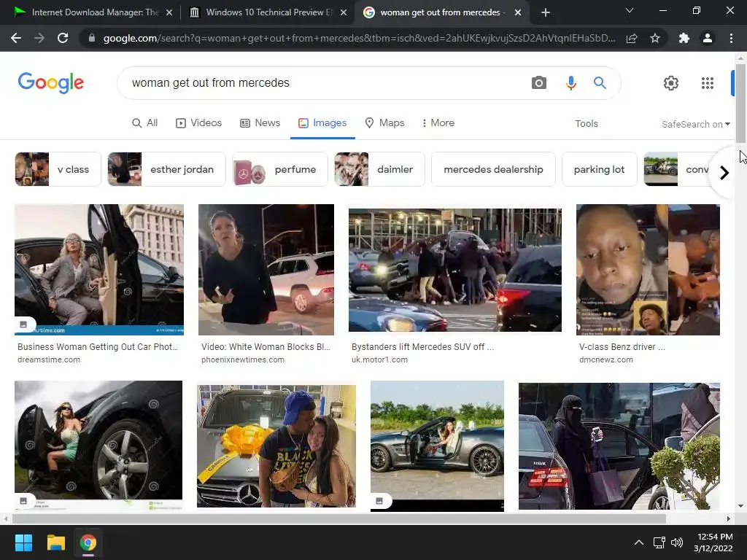Open the News results tab
The width and height of the screenshot is (747, 560).
(260, 122)
